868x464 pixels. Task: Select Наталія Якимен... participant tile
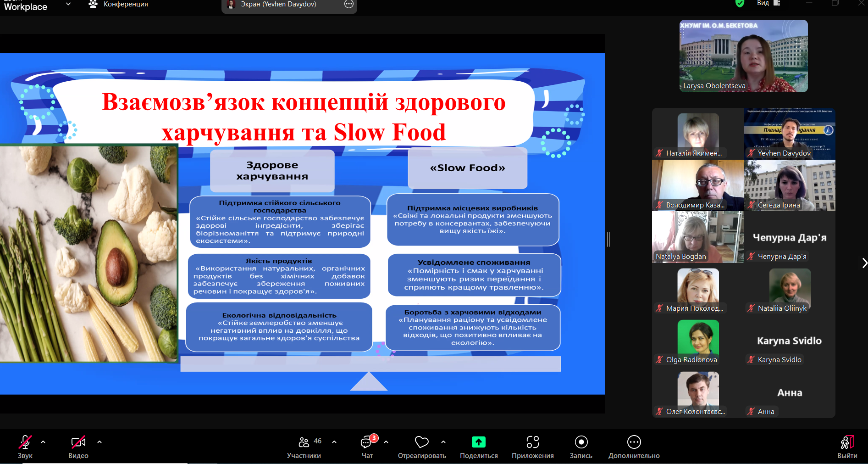pos(698,134)
